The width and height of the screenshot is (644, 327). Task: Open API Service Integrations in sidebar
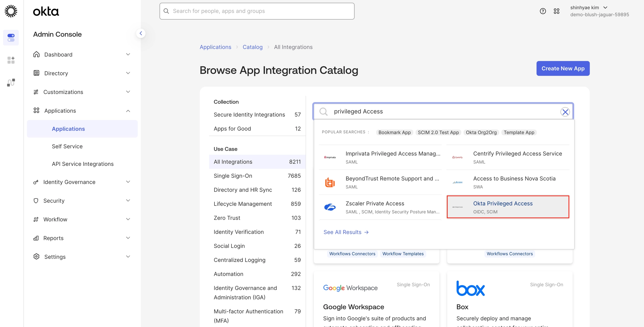83,164
